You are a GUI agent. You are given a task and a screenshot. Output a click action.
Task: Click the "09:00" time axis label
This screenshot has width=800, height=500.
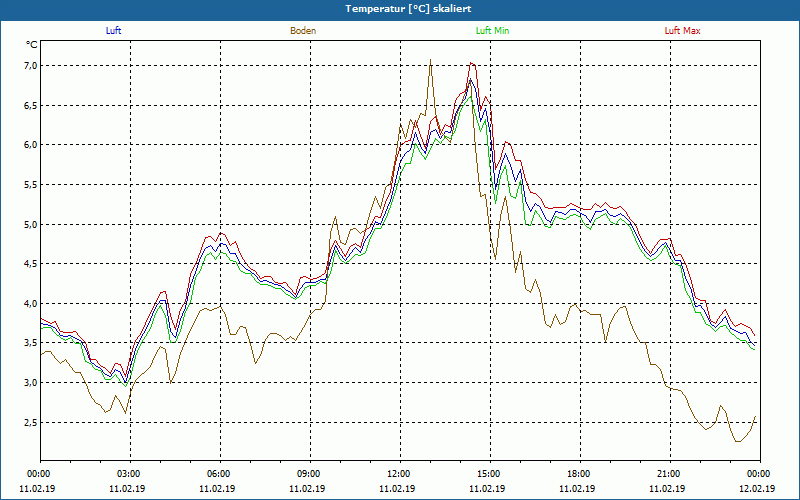pyautogui.click(x=308, y=474)
